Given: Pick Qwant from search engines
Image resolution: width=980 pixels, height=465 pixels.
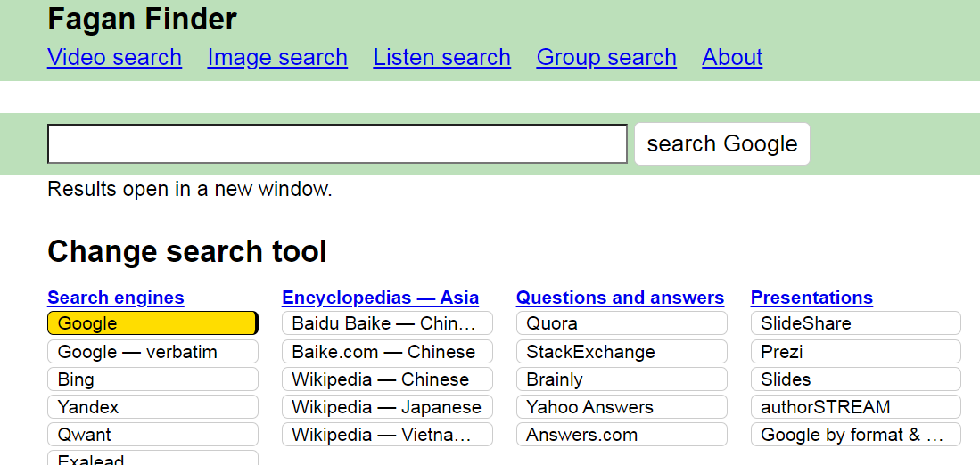Looking at the screenshot, I should 152,435.
